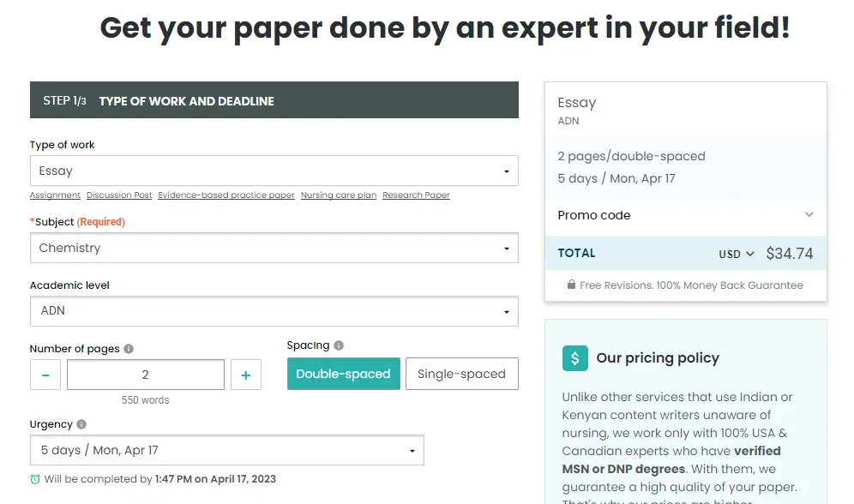
Task: Expand the Academic level dropdown
Action: coord(274,311)
